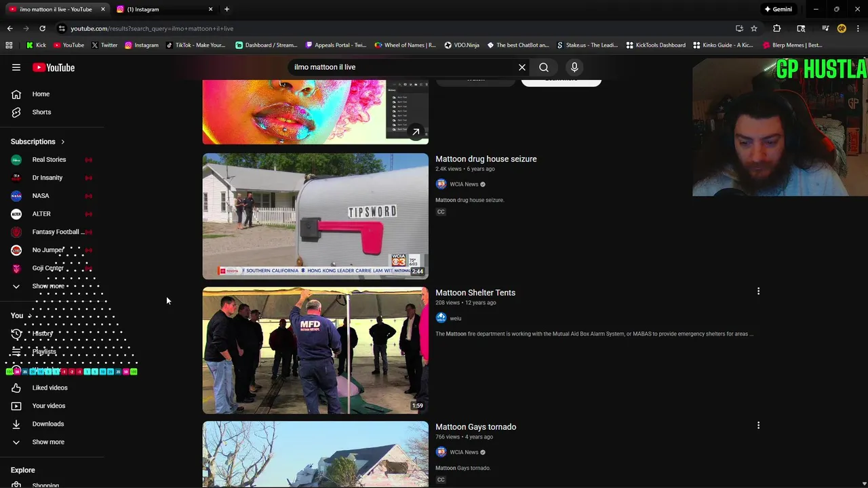
Task: Open the best ChatBot bookmark
Action: [x=518, y=45]
